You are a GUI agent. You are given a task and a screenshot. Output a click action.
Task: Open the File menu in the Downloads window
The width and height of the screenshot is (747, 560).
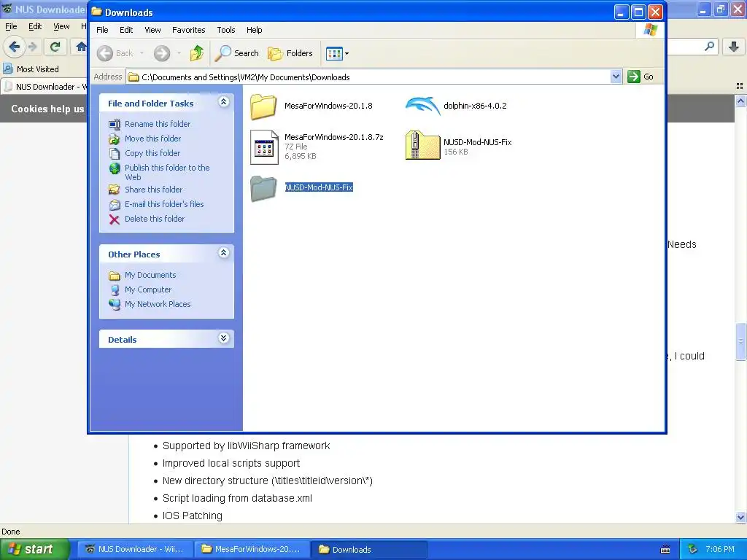(x=102, y=30)
